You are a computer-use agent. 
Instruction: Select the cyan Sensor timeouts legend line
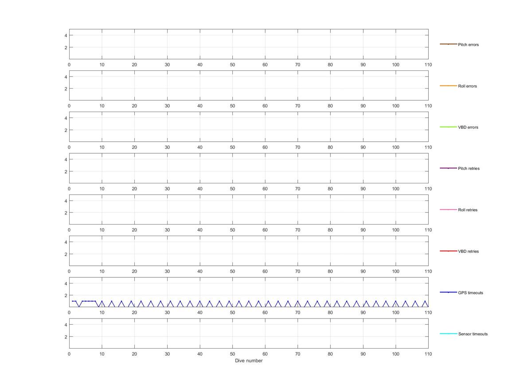(448, 334)
